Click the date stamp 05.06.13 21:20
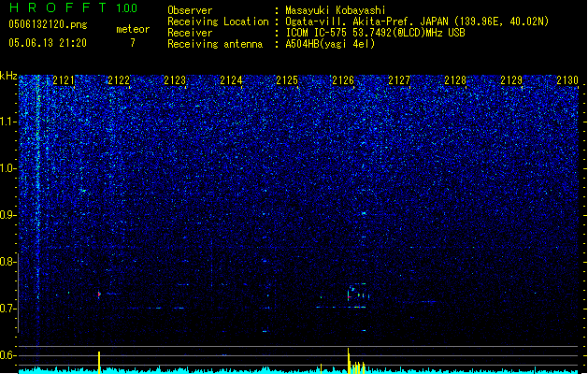Viewport: 588px width, 374px height. [48, 43]
